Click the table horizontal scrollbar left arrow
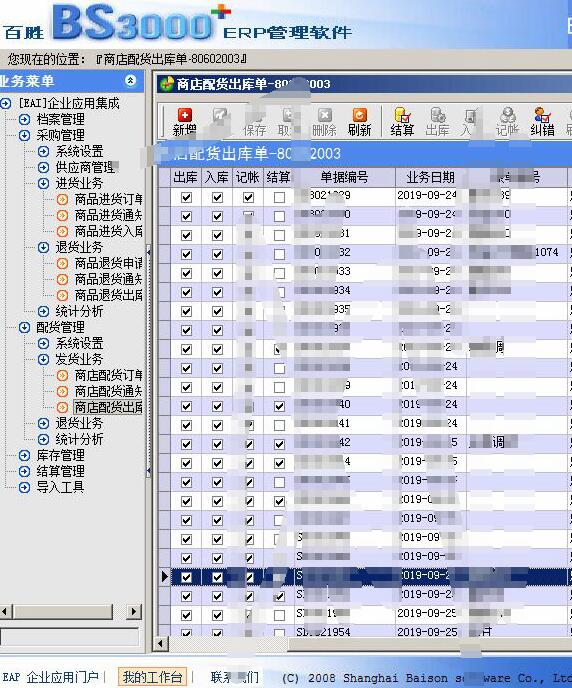This screenshot has height=688, width=572. (161, 644)
